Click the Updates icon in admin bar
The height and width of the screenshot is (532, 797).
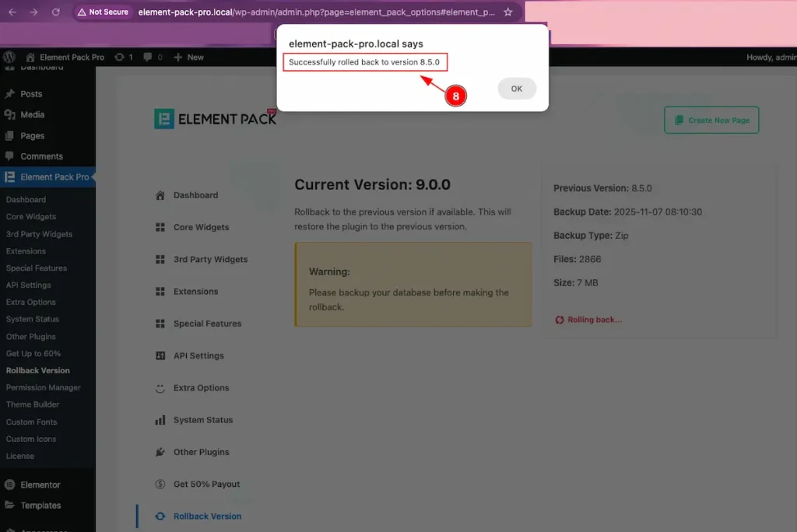[x=123, y=57]
